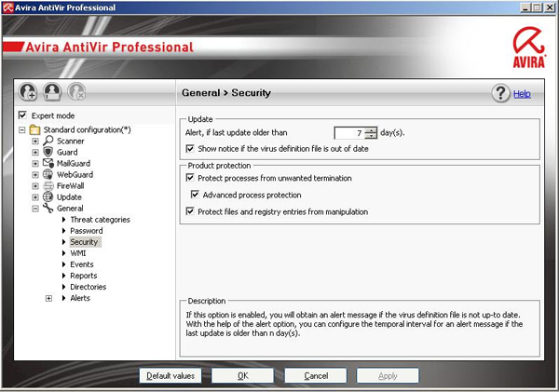
Task: Click the Guard shield icon
Action: click(48, 152)
